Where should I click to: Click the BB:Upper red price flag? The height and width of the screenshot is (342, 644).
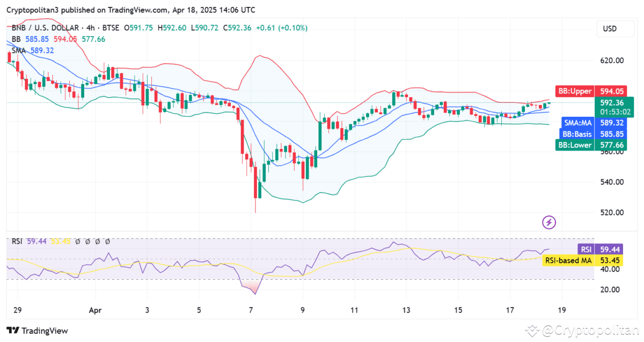pos(575,91)
